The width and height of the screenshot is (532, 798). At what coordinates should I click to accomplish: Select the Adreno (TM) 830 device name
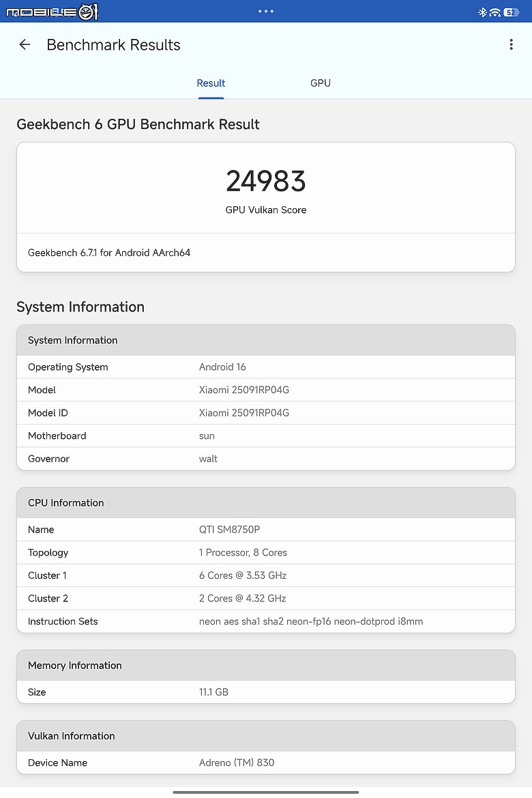(x=237, y=763)
